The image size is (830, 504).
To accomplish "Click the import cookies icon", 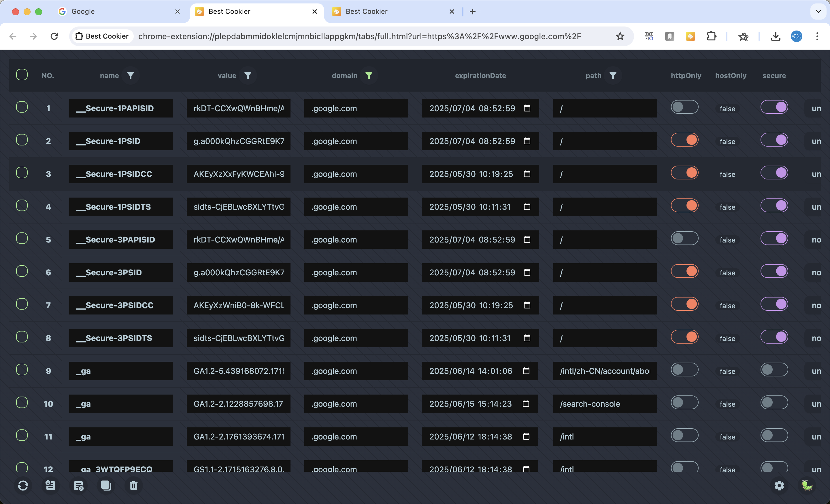I will (x=50, y=486).
